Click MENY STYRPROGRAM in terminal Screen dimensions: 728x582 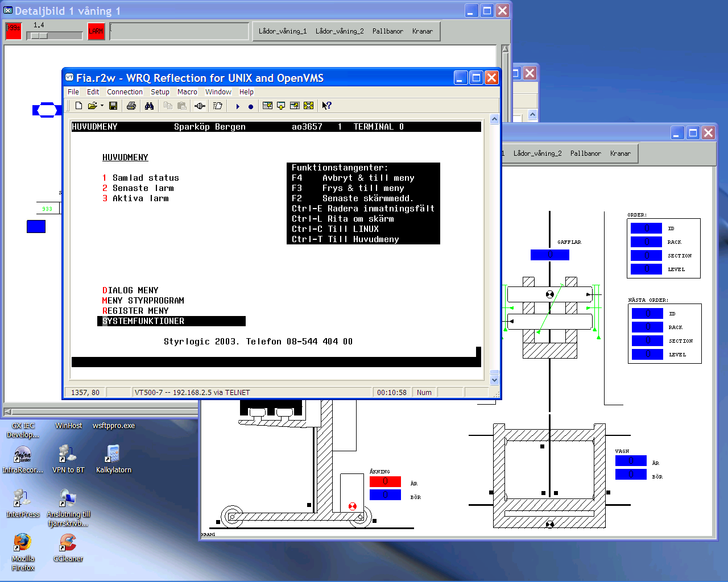(x=143, y=301)
